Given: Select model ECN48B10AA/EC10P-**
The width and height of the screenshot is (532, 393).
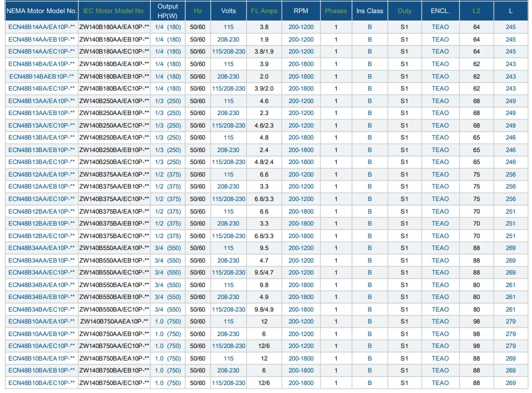Looking at the screenshot, I should (42, 346).
